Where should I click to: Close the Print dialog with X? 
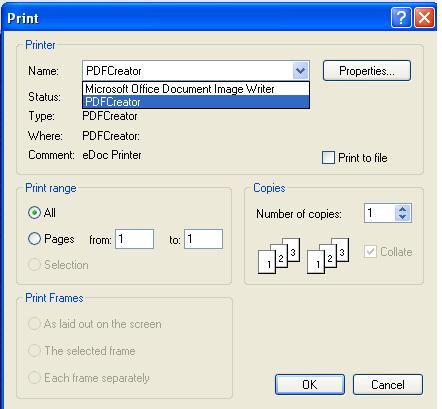424,17
